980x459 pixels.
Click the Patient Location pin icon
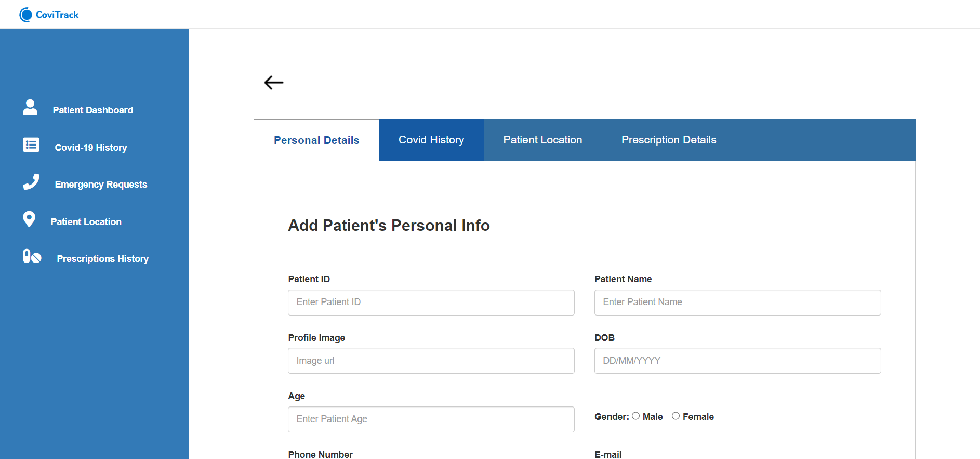(x=29, y=219)
